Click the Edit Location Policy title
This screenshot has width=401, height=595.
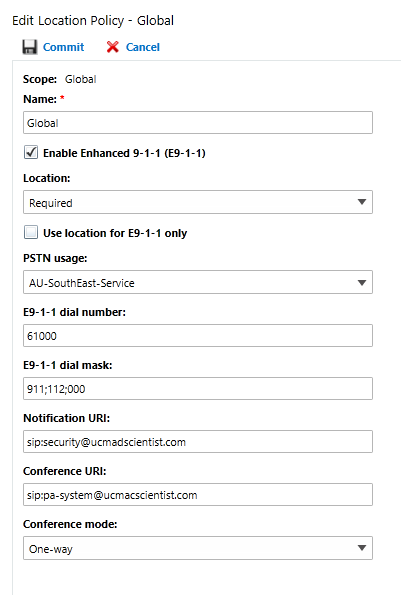pos(93,20)
